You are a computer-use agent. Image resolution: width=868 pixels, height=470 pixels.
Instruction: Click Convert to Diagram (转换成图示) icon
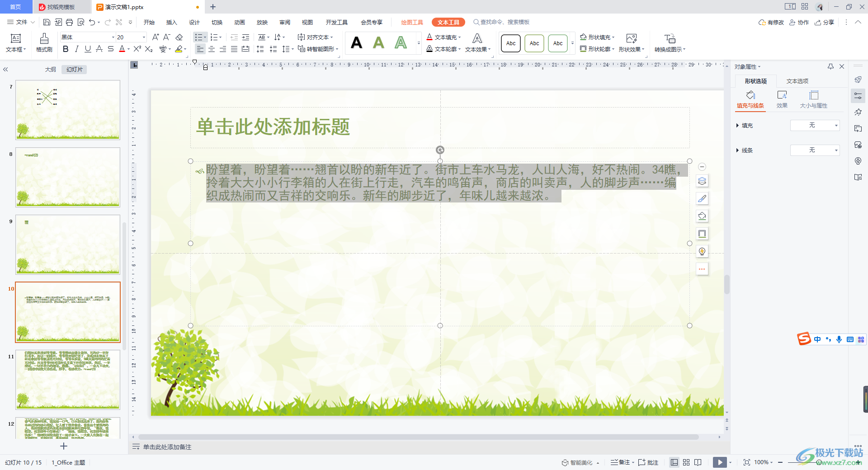[670, 43]
